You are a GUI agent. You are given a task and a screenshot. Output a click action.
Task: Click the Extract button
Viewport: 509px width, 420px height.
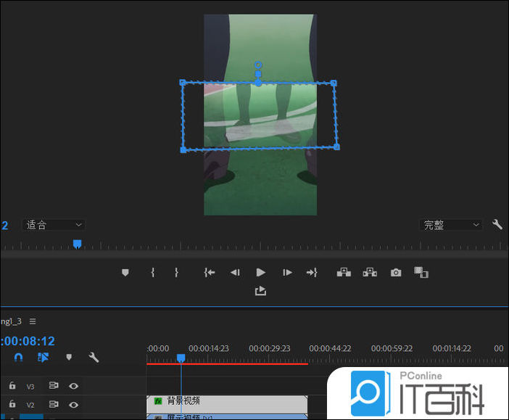coord(370,272)
